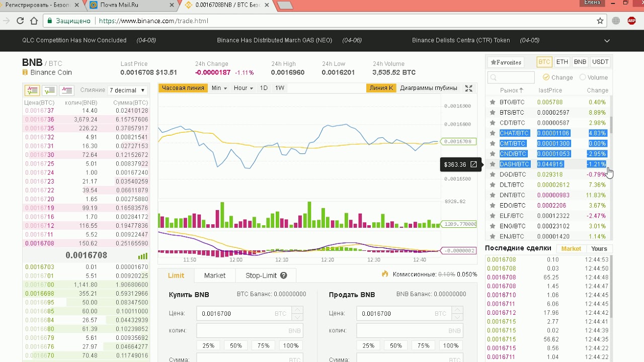This screenshot has width=644, height=362.
Task: Favorite the ELF/BTC pair star
Action: tap(493, 216)
